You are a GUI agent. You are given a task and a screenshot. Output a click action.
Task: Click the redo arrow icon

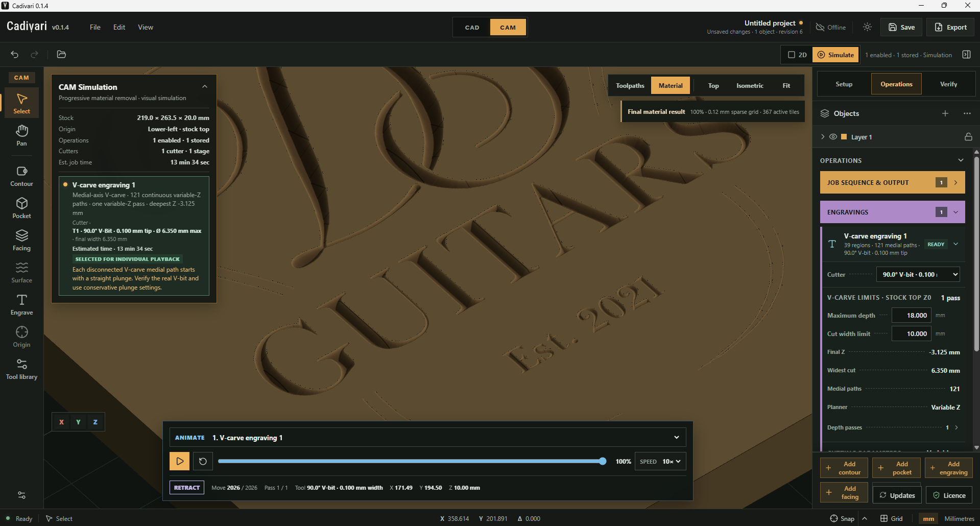(x=34, y=54)
